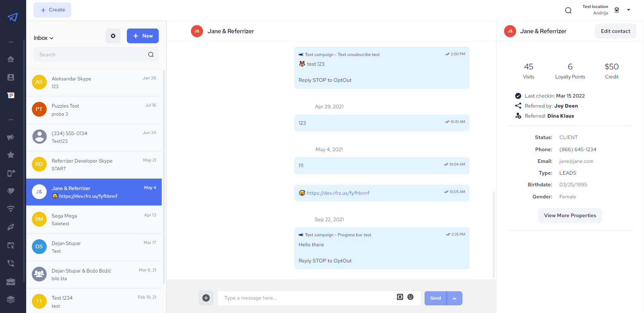
Task: Open the inbox settings gear
Action: (113, 36)
